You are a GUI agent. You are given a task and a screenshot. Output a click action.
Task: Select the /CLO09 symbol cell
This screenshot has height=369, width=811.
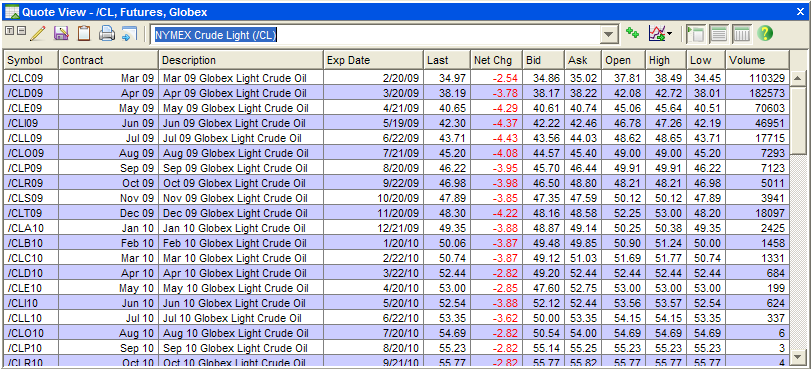pyautogui.click(x=31, y=153)
